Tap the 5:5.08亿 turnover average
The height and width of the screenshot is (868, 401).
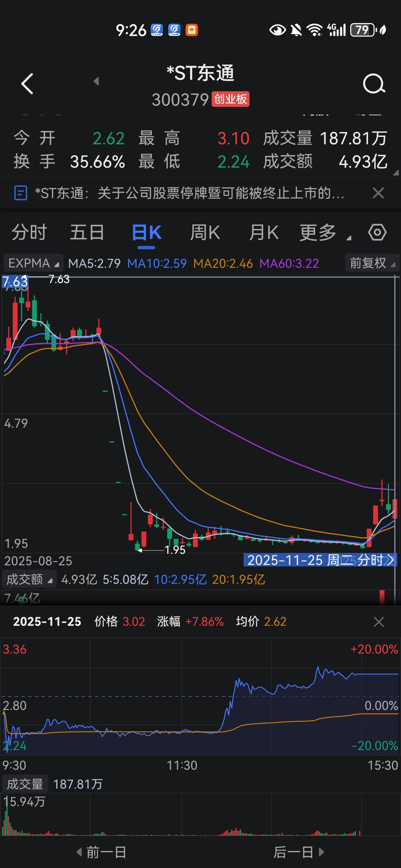click(125, 579)
